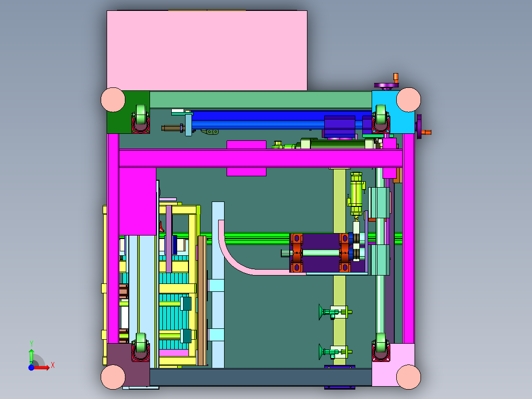
Task: Select the long magenta horizontal crossbeam
Action: 261,158
